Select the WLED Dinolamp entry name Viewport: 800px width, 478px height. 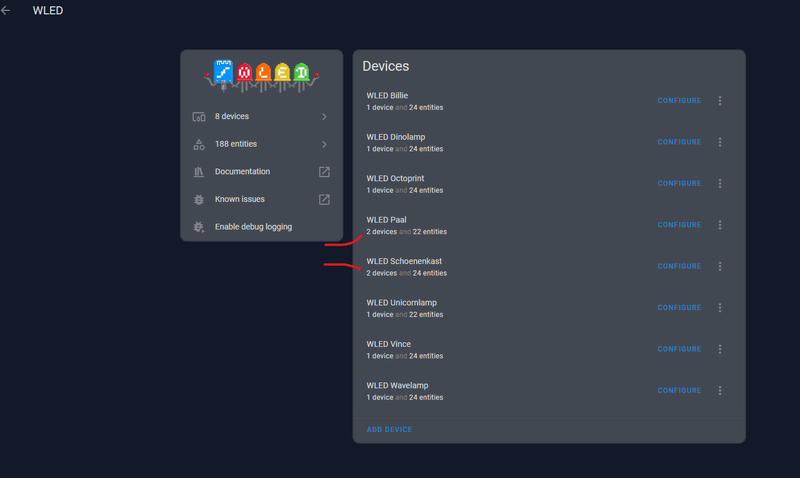(x=395, y=137)
